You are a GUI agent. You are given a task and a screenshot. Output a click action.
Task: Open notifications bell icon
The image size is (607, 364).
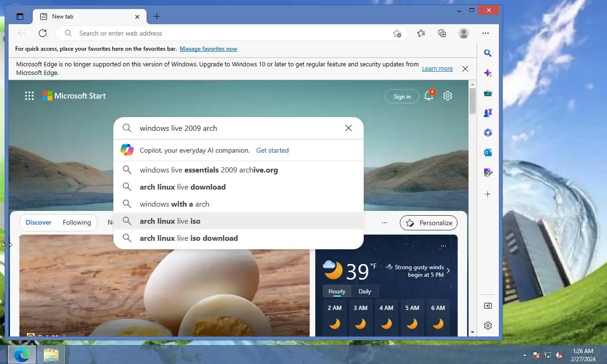pos(429,96)
